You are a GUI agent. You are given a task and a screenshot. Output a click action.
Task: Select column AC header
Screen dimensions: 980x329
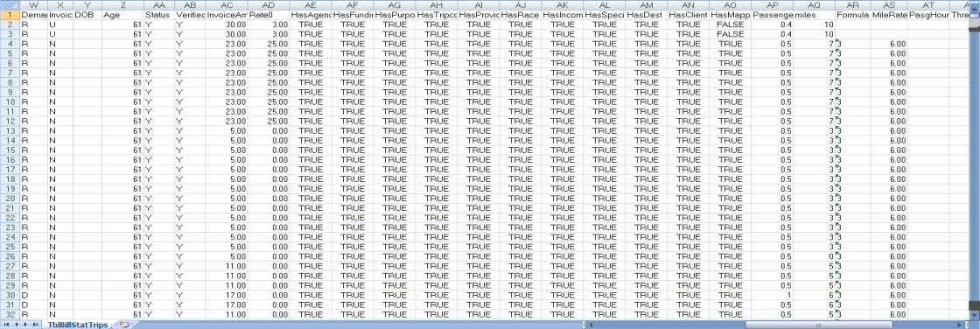pyautogui.click(x=227, y=5)
